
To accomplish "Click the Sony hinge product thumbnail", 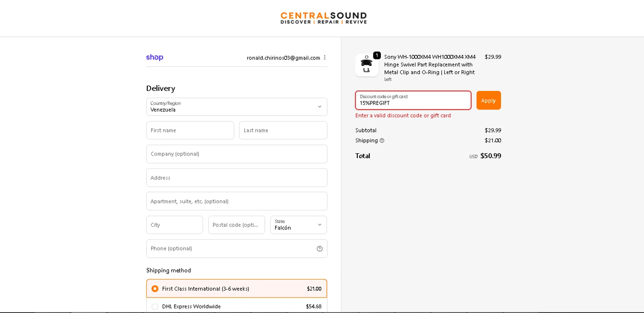I will click(367, 65).
